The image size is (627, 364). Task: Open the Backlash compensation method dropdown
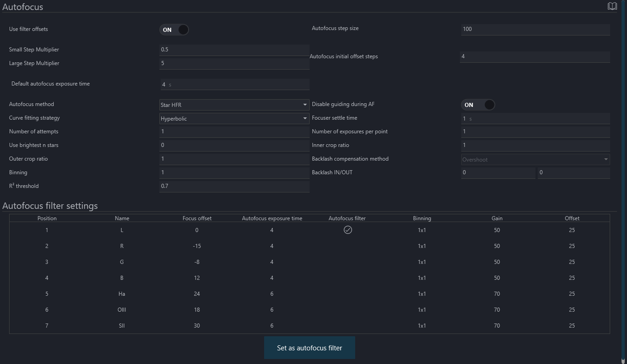click(535, 159)
